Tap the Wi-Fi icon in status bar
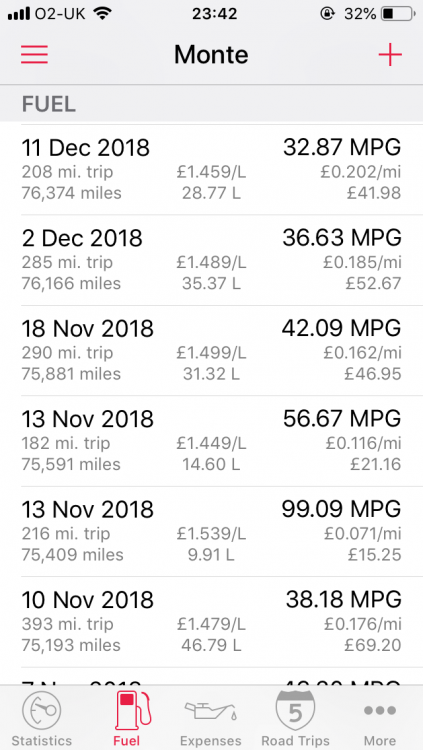423x750 pixels. coord(101,13)
